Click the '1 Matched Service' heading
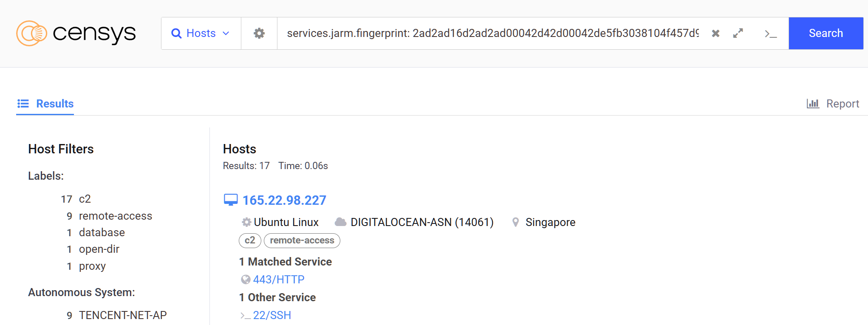The image size is (868, 325). pyautogui.click(x=286, y=262)
